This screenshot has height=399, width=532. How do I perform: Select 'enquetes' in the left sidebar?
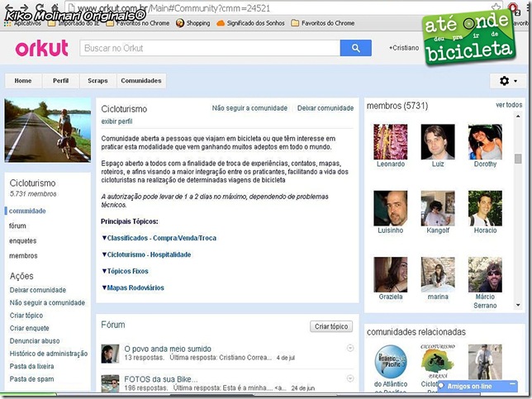23,241
